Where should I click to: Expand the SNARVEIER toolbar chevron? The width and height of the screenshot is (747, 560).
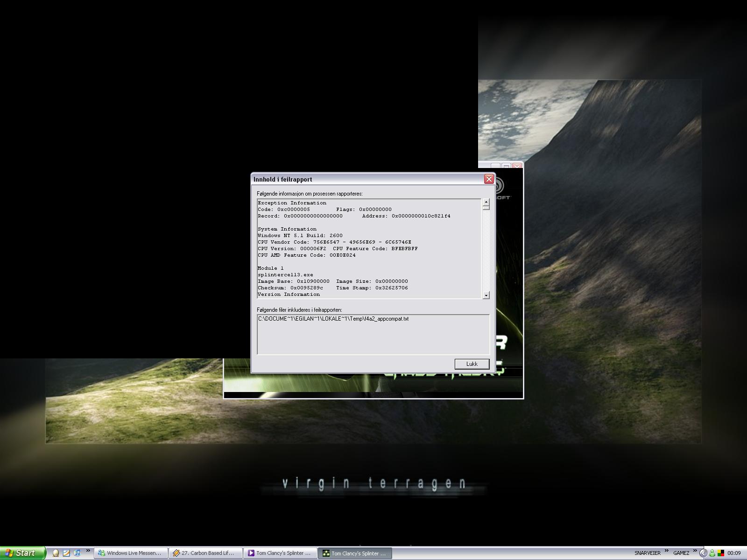click(667, 551)
